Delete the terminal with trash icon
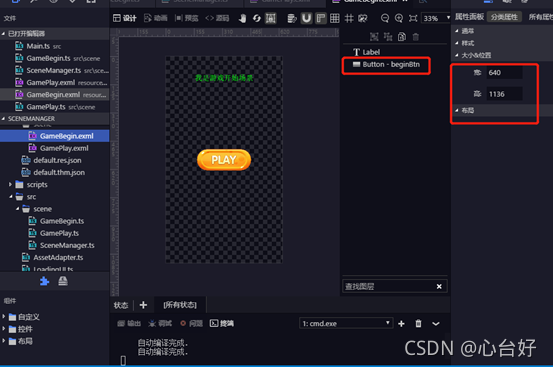 click(418, 323)
